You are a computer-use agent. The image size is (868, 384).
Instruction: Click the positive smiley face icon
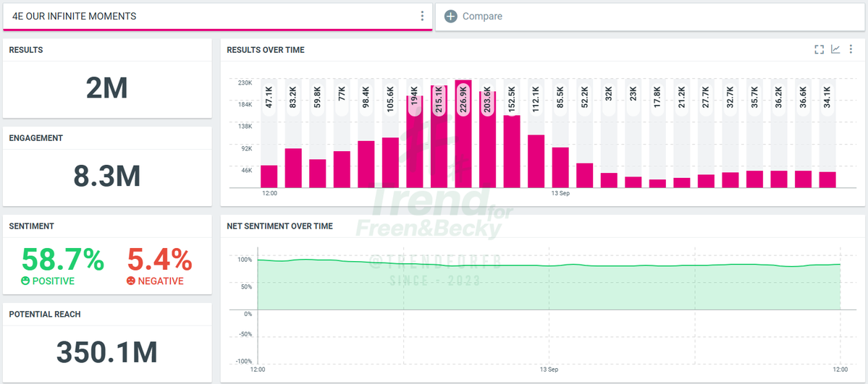[25, 281]
